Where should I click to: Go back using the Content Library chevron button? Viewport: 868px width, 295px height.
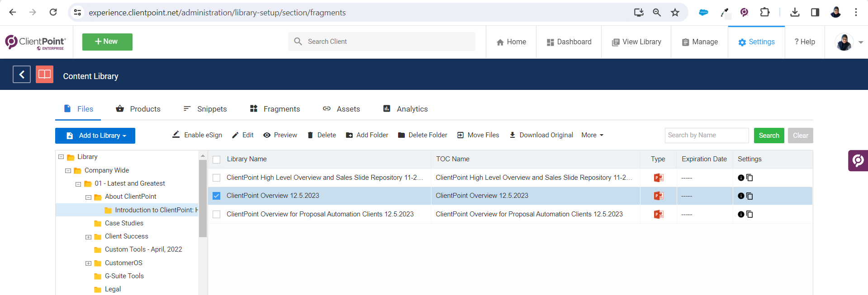tap(22, 75)
